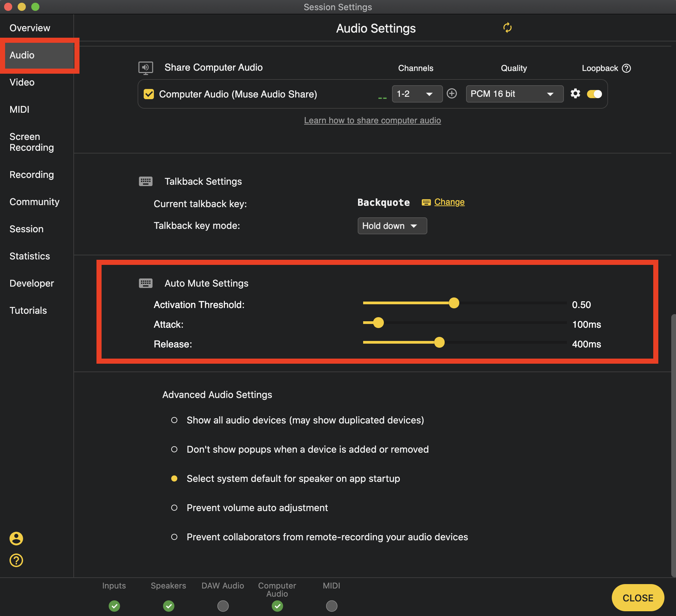Click the Channels column label
This screenshot has height=616, width=676.
[x=415, y=68]
